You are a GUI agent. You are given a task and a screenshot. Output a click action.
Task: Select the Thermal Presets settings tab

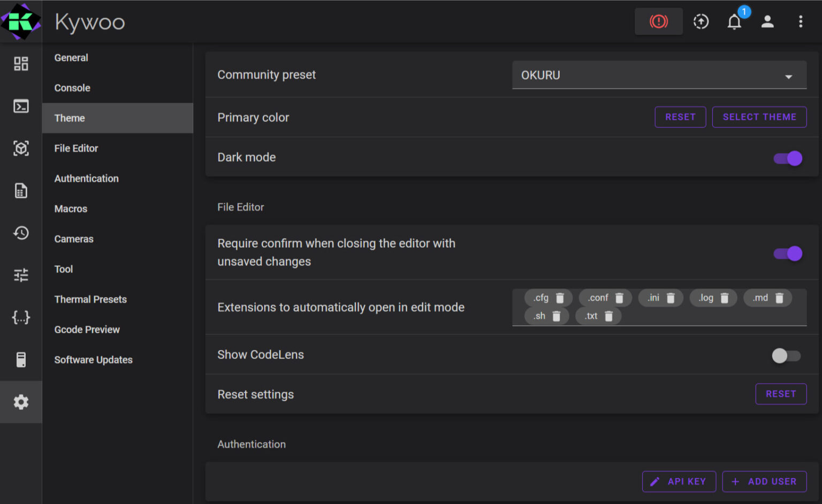click(x=90, y=299)
